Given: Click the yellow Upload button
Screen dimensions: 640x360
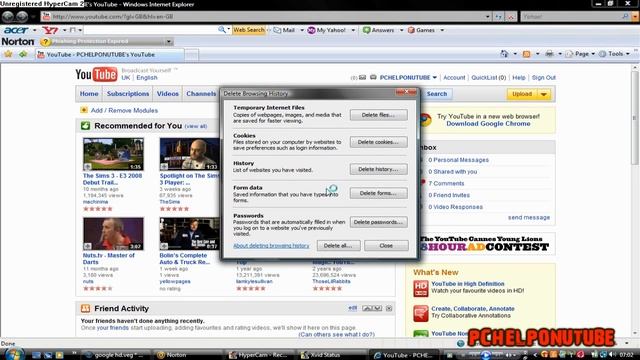Looking at the screenshot, I should (522, 94).
